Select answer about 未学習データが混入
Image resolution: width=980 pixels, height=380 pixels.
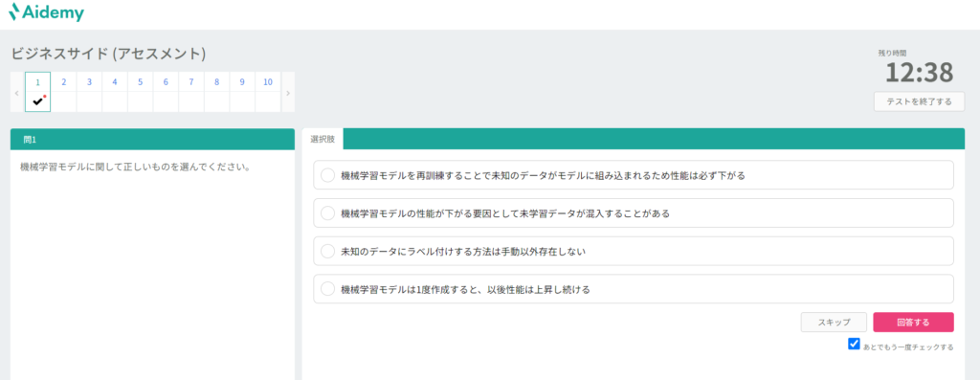tap(634, 213)
